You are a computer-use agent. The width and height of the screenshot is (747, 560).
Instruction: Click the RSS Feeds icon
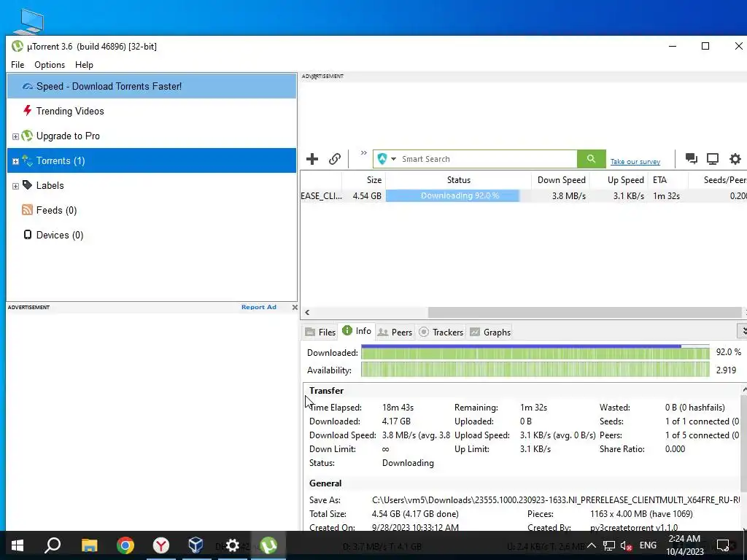point(27,209)
